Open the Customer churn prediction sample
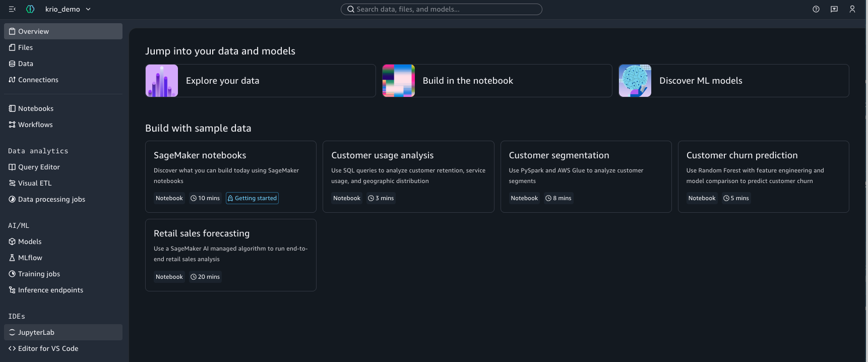Screen dimensions: 868x362 click(764, 176)
